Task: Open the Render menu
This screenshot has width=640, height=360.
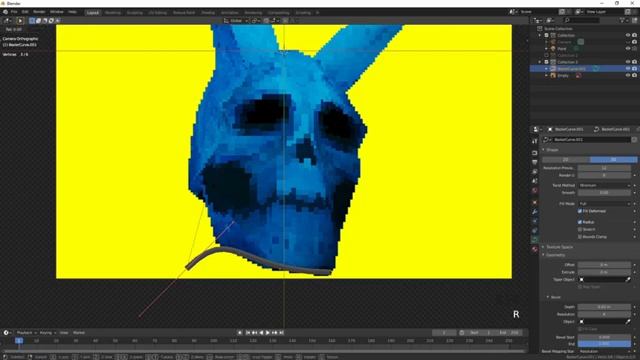Action: pyautogui.click(x=39, y=12)
